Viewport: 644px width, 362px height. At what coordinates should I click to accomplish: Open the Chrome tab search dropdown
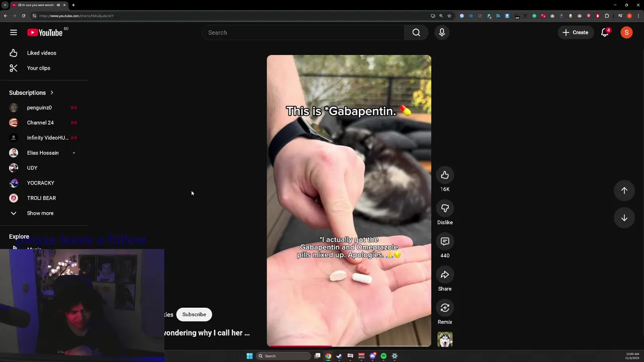point(5,5)
